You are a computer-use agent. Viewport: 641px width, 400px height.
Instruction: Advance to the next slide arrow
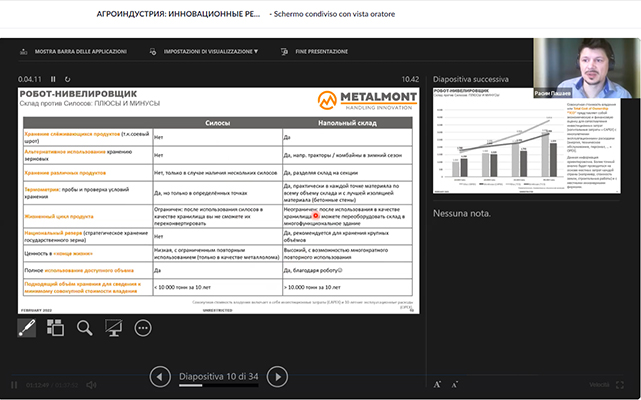pyautogui.click(x=278, y=376)
